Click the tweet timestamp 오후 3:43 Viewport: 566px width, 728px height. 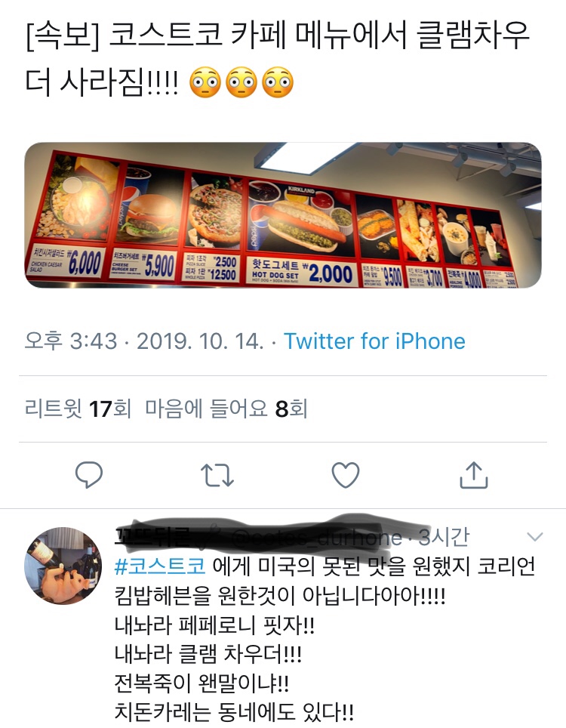tap(70, 341)
